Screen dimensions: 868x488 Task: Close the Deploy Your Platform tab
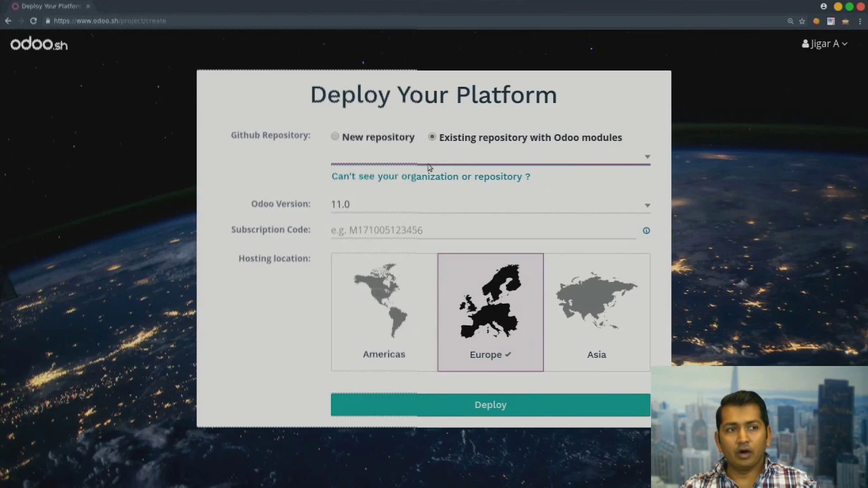[x=87, y=6]
